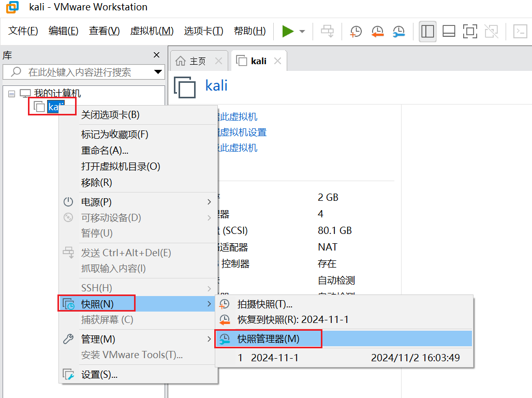Viewport: 532px width, 398px height.
Task: Click the console view toolbar icon
Action: pyautogui.click(x=520, y=32)
